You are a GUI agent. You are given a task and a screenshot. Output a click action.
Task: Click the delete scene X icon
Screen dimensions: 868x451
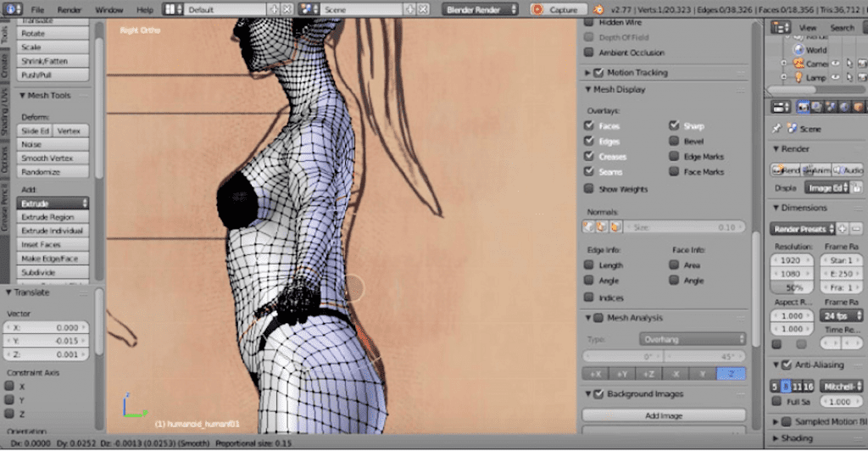pos(423,9)
